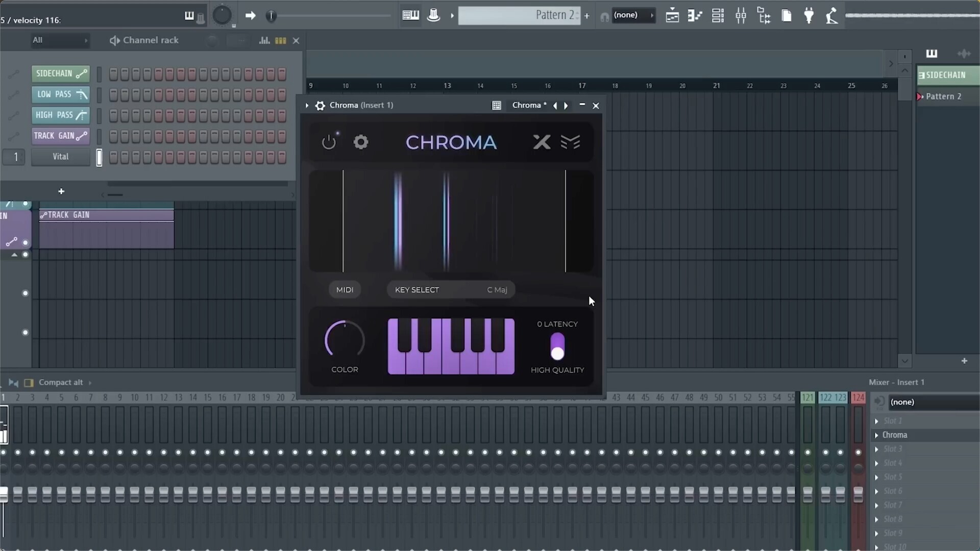This screenshot has width=980, height=551.
Task: Open the Plugin picker plug icon
Action: [x=809, y=16]
